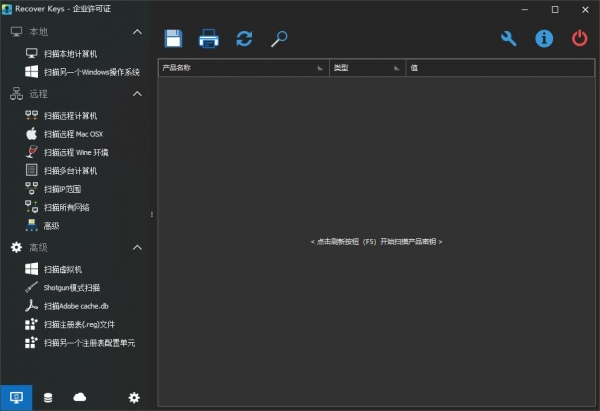Collapse the 本地 section
The width and height of the screenshot is (600, 411).
137,33
